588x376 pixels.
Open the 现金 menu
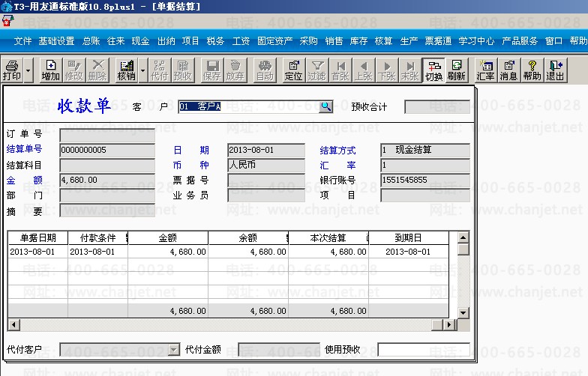pyautogui.click(x=141, y=40)
